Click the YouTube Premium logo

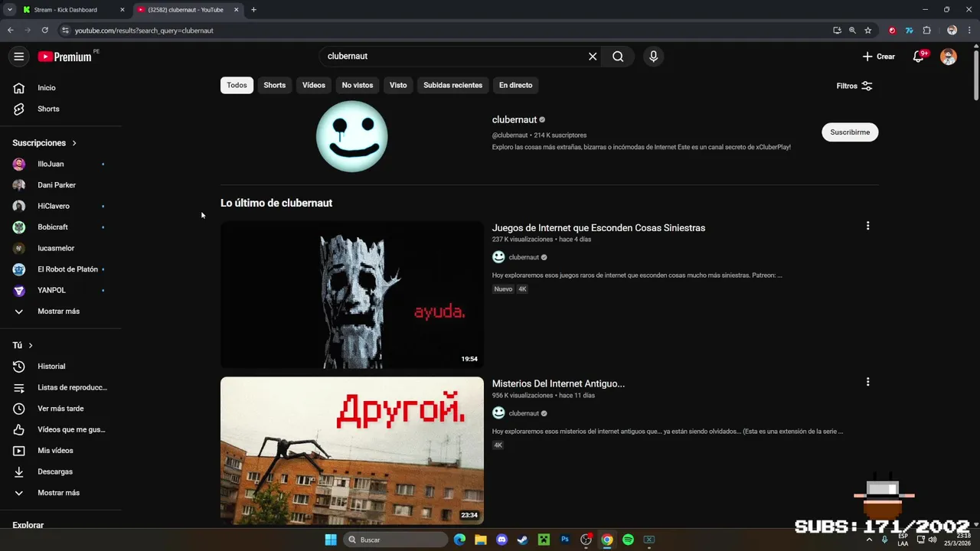tap(64, 57)
